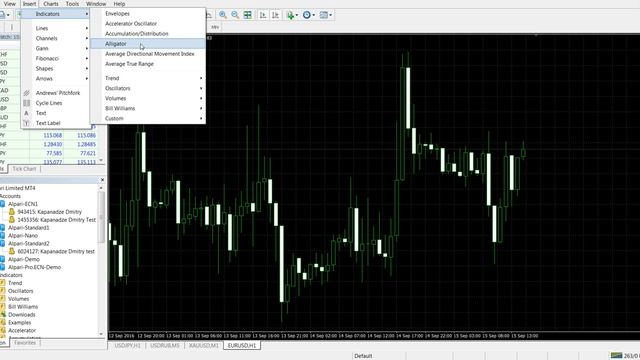Select the Alpari-Standard2 server
This screenshot has height=360, width=640.
29,243
